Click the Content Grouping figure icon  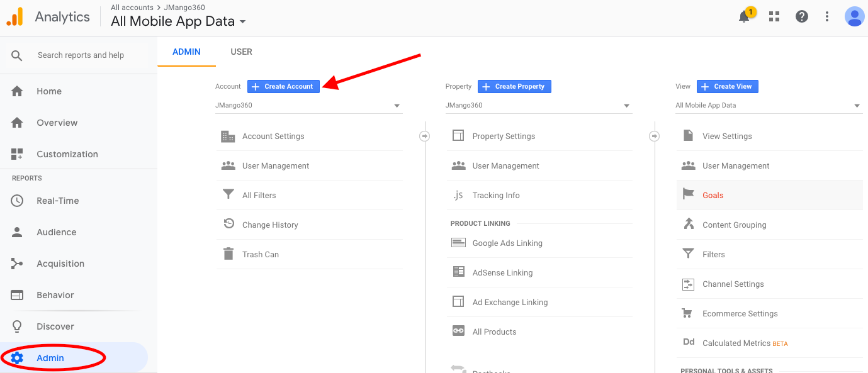(x=689, y=224)
